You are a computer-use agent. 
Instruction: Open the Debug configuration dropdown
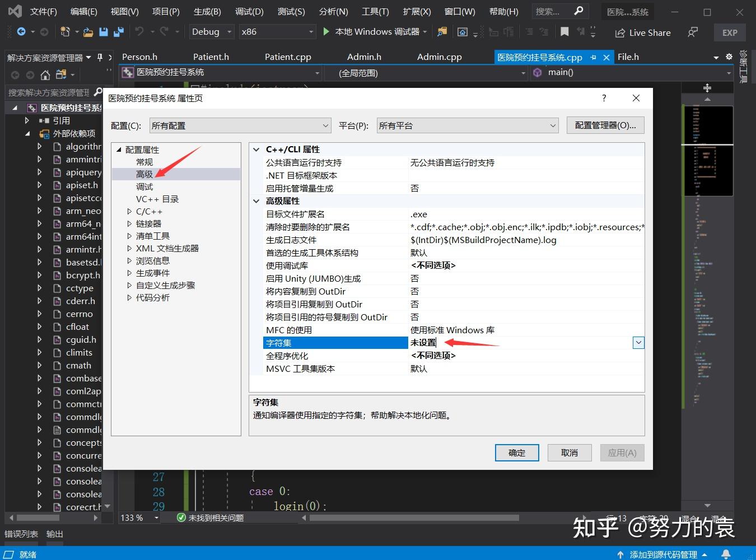[x=211, y=32]
